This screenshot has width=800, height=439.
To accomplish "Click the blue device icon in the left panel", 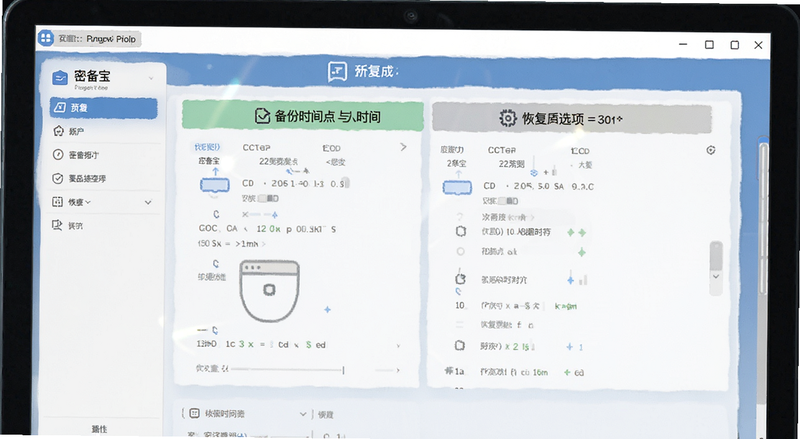I will coord(215,185).
